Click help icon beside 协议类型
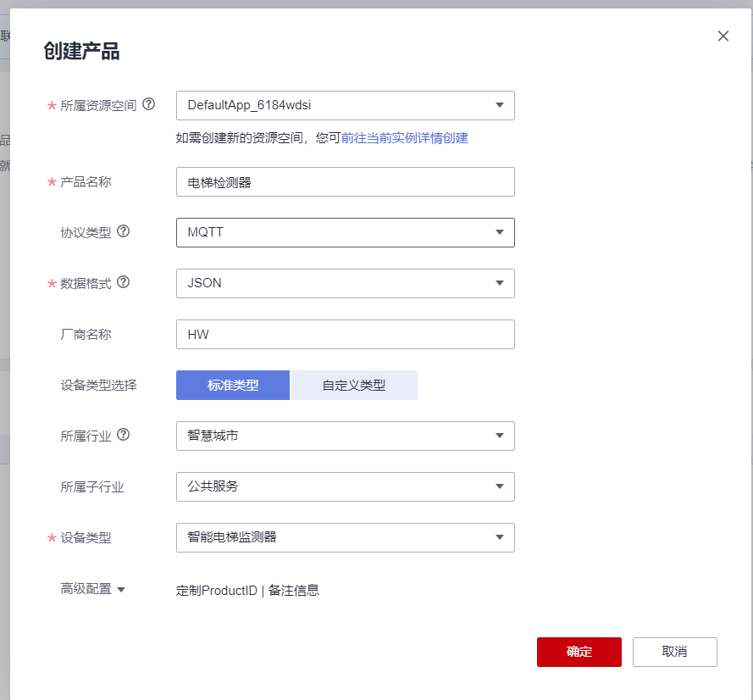 click(124, 231)
